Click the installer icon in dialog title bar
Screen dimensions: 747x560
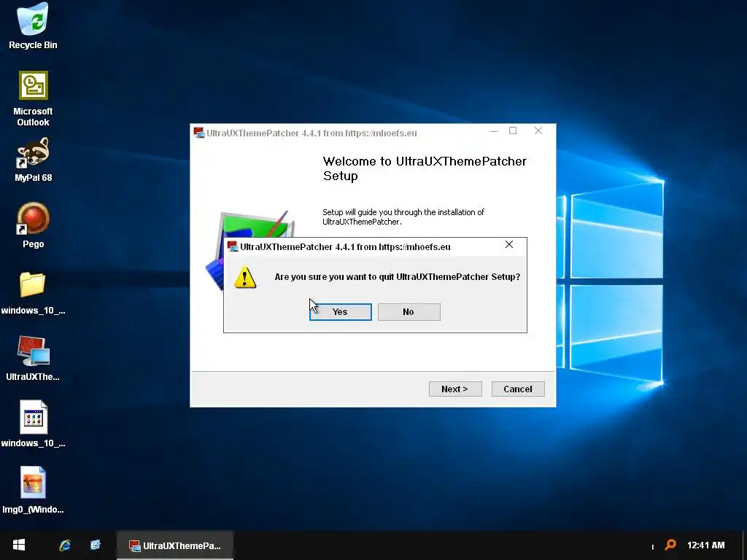pos(233,246)
